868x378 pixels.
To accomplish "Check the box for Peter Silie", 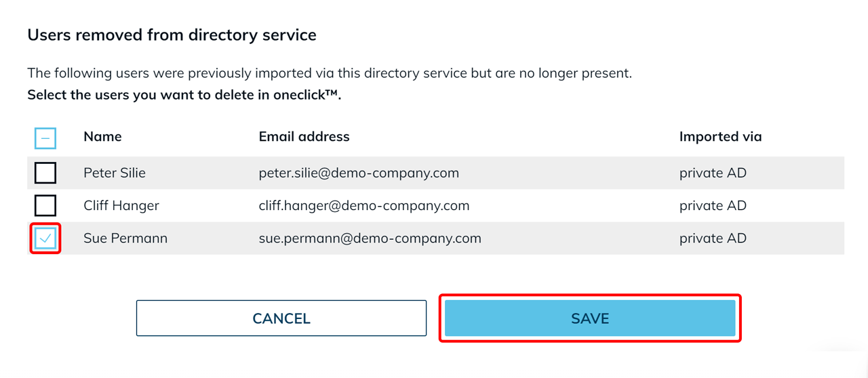I will pyautogui.click(x=45, y=173).
